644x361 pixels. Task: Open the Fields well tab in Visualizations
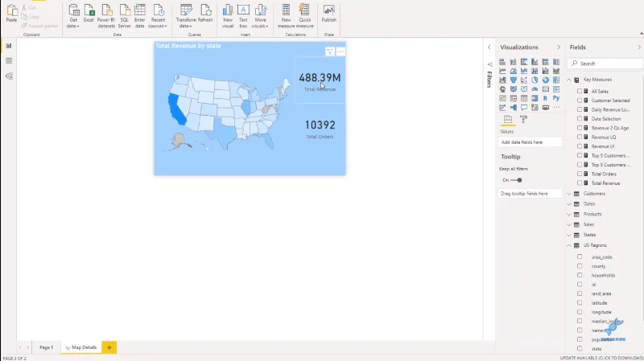click(508, 120)
